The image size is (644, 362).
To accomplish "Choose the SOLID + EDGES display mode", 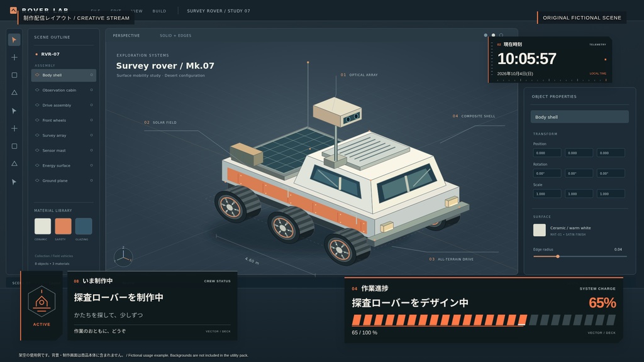I will pos(175,36).
